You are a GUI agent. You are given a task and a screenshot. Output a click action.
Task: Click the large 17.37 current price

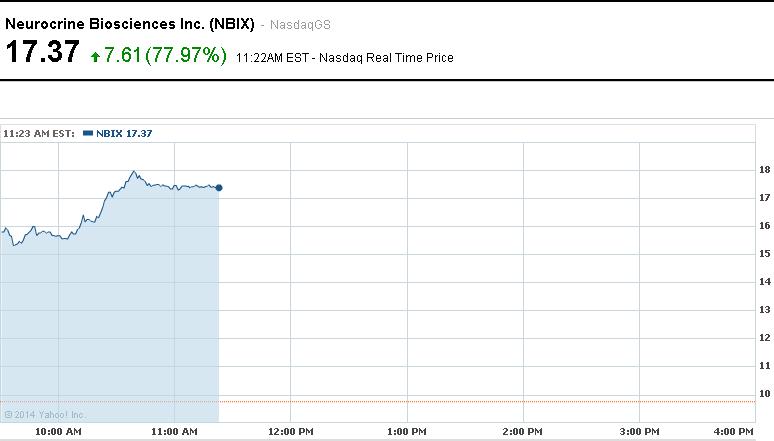tap(42, 53)
